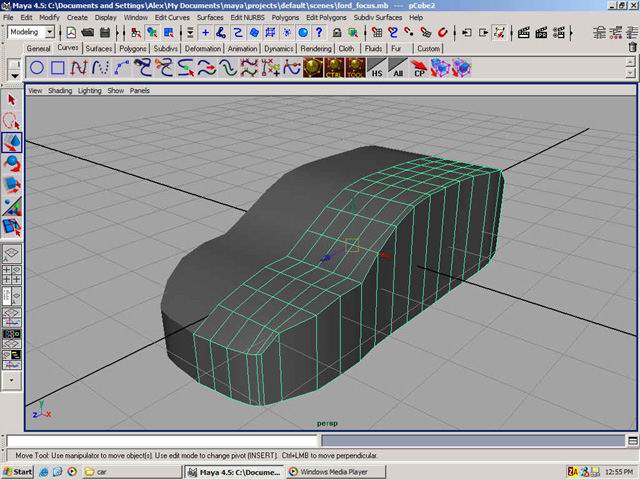Select the arrow Select tool
This screenshot has width=640, height=480.
click(x=12, y=100)
